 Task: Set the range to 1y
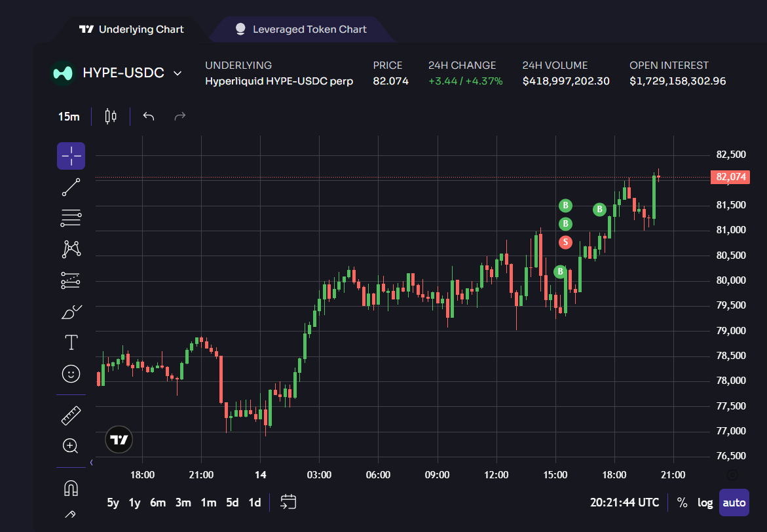point(134,503)
